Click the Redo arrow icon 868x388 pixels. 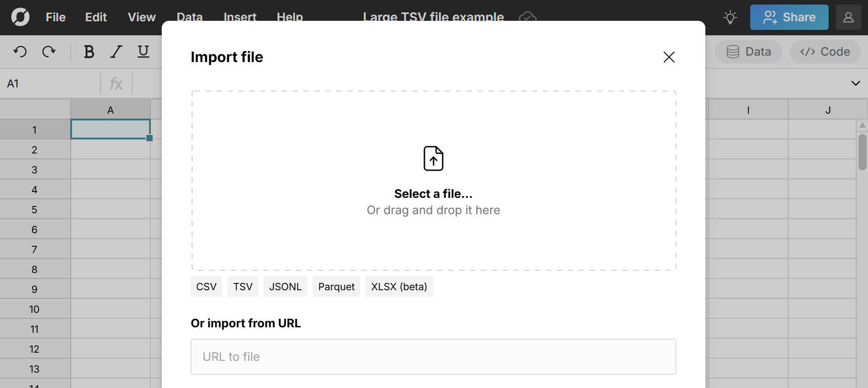tap(49, 52)
